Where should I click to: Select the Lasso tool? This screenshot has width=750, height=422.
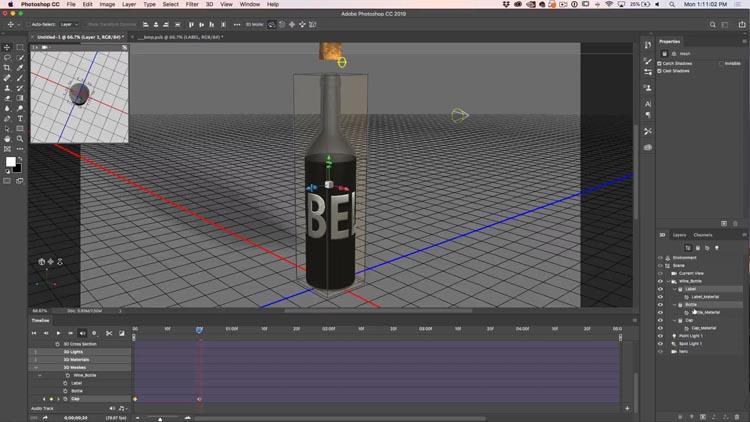click(x=7, y=57)
